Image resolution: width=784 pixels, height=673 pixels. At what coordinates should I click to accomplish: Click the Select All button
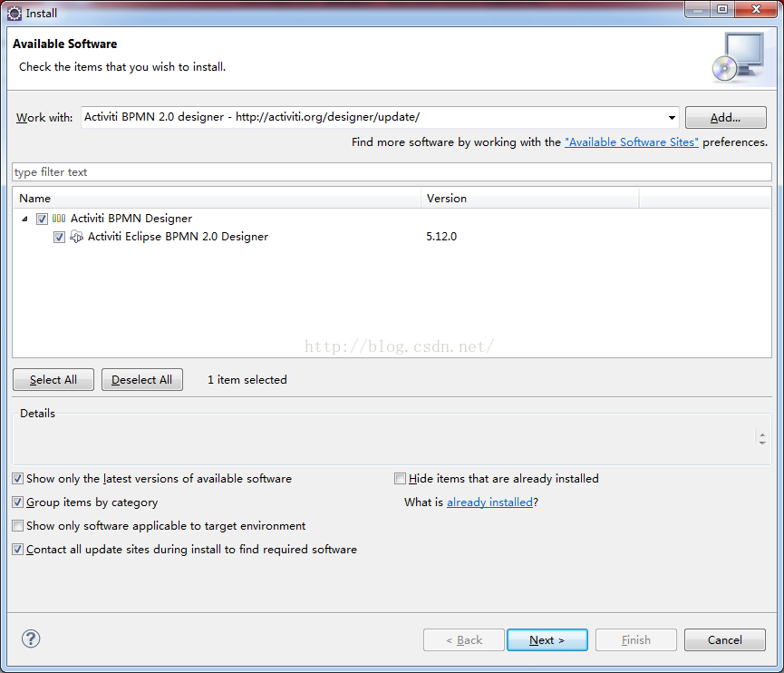(53, 380)
